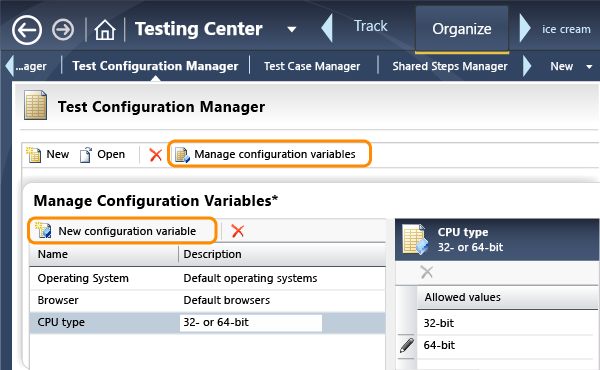Screen dimensions: 600x370
Task: Click the Open text in the toolbar
Action: pyautogui.click(x=111, y=154)
